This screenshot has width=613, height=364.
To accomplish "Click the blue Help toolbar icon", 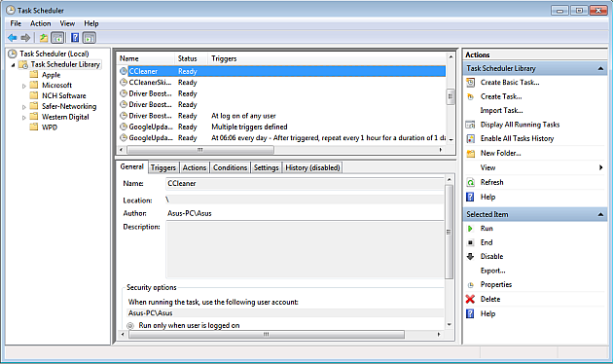I will pyautogui.click(x=75, y=38).
